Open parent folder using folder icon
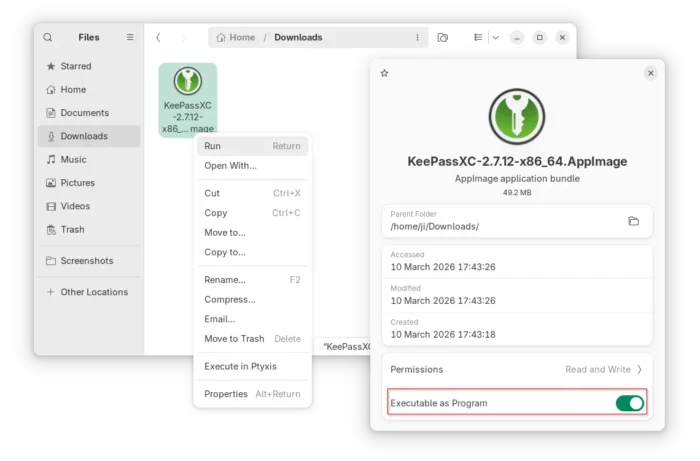 click(633, 221)
